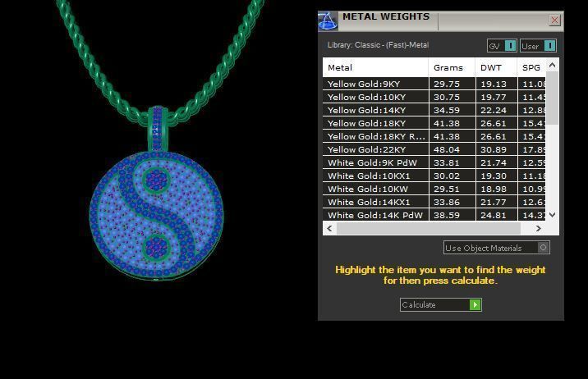Sort by the SPG column header
This screenshot has width=588, height=379.
coord(531,68)
